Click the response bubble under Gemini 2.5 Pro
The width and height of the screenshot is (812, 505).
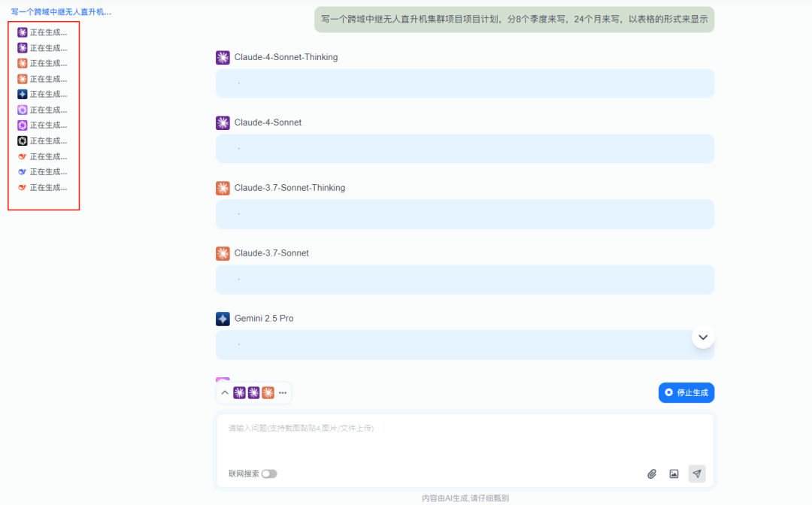465,345
